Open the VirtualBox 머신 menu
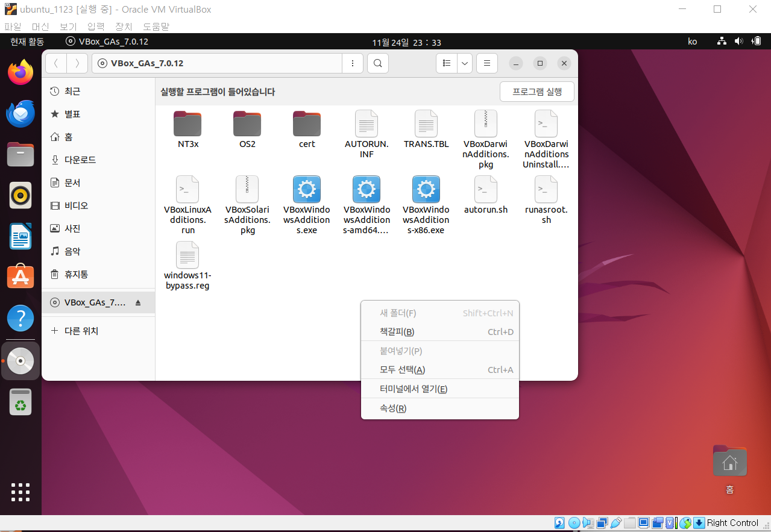This screenshot has width=771, height=532. pos(40,27)
